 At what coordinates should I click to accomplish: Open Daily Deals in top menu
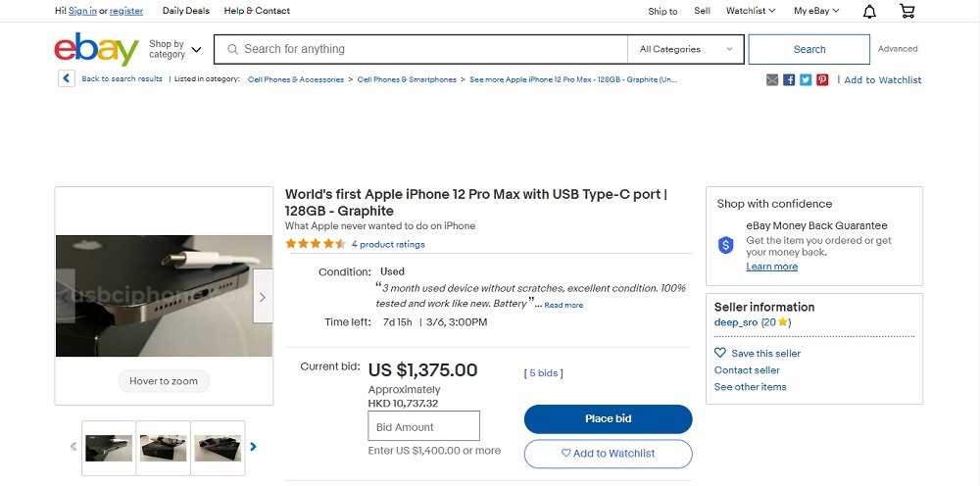click(x=186, y=11)
